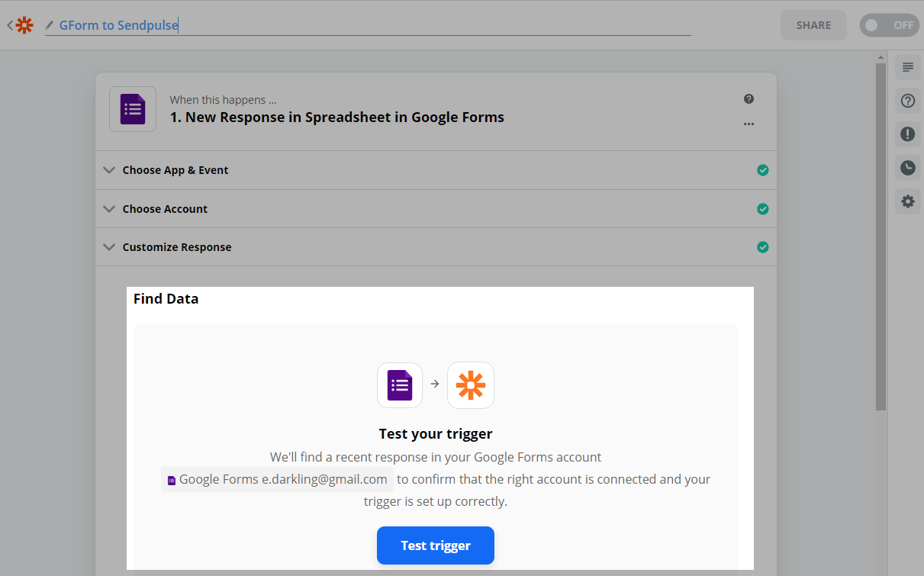This screenshot has width=924, height=576.
Task: Click the help icon in trigger header
Action: (x=749, y=99)
